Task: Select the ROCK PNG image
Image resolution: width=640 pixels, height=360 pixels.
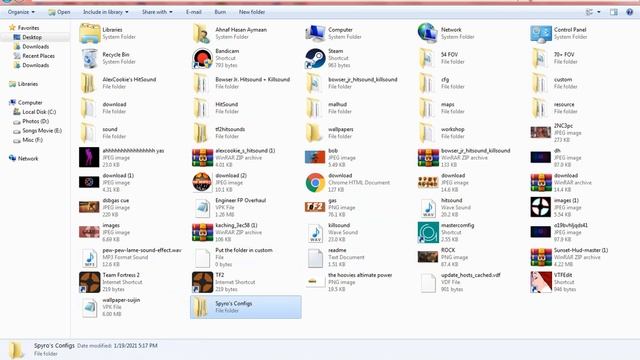Action: pos(443,257)
